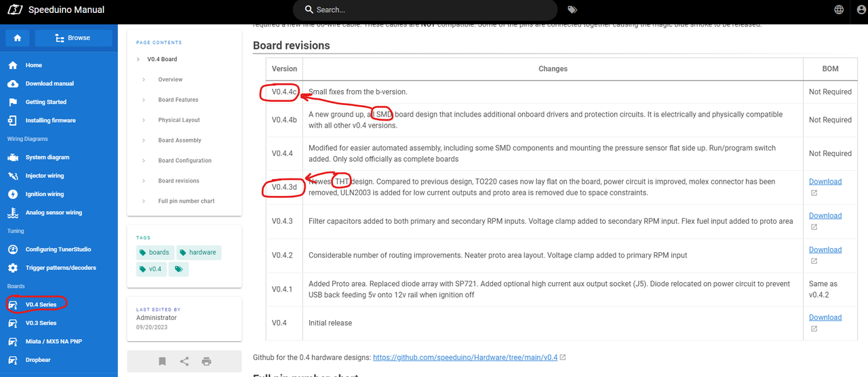Expand the Physical Layout chevron
The width and height of the screenshot is (868, 377).
tap(144, 120)
